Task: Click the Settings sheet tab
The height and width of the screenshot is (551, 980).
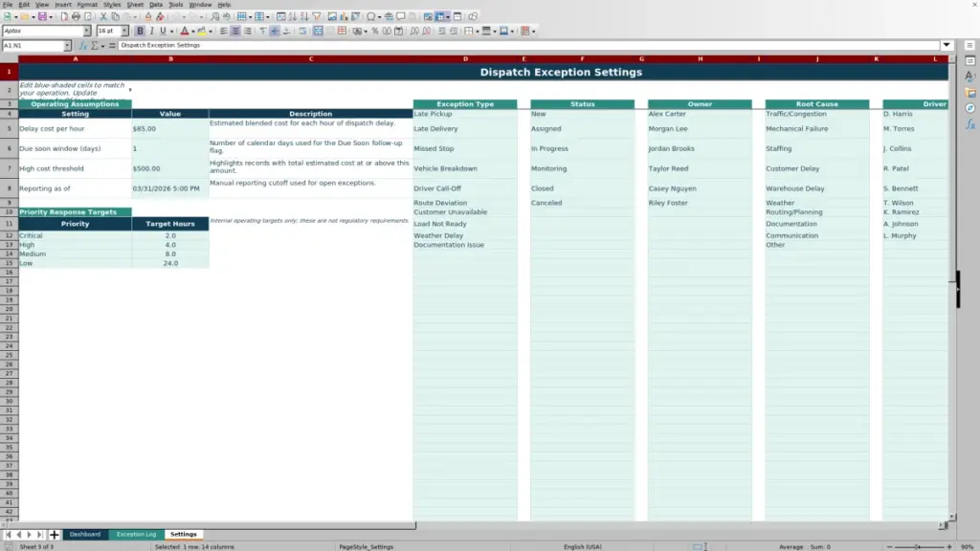Action: click(x=183, y=534)
